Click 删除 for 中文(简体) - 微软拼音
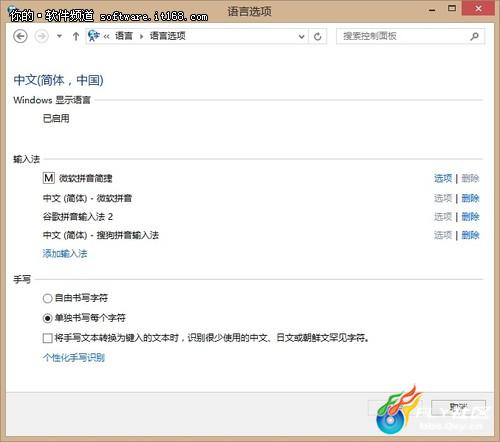 click(x=470, y=198)
